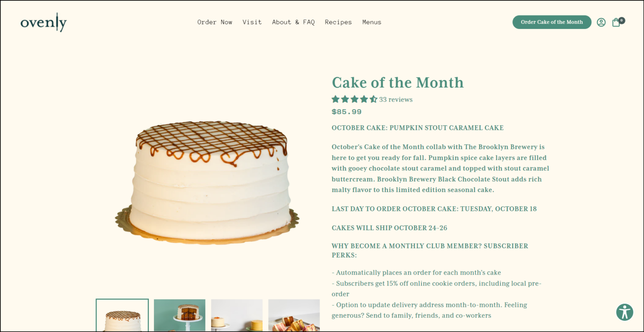644x332 pixels.
Task: Open the Menus navigation dropdown
Action: 371,22
